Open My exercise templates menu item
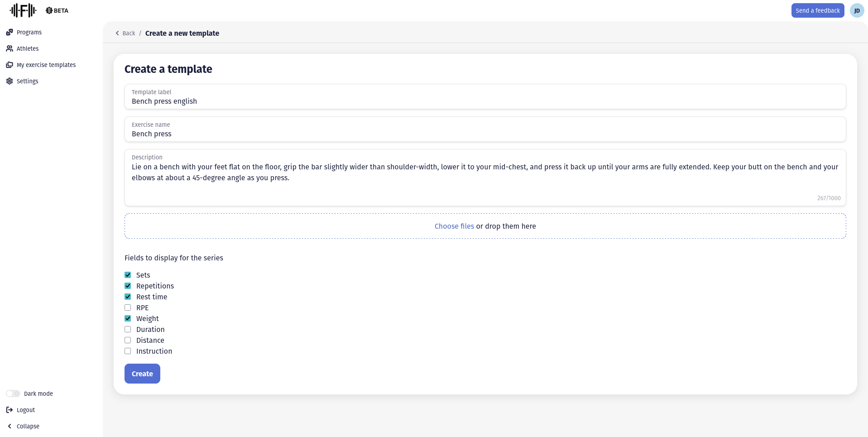The image size is (868, 437). point(46,65)
